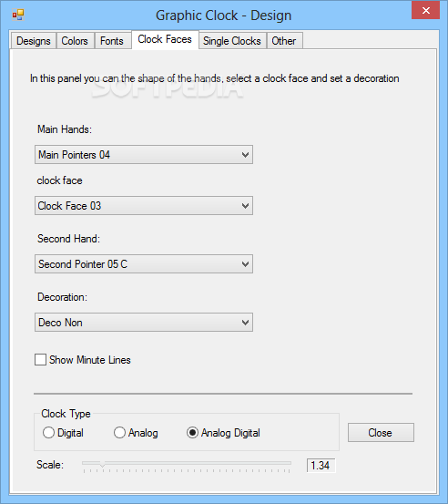Click the 'Clock Type' group label
The height and width of the screenshot is (504, 448).
tap(66, 414)
